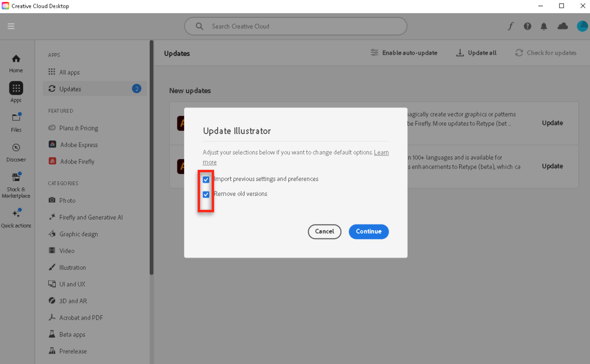This screenshot has width=590, height=364.
Task: Go to Home in left rail
Action: tap(16, 64)
